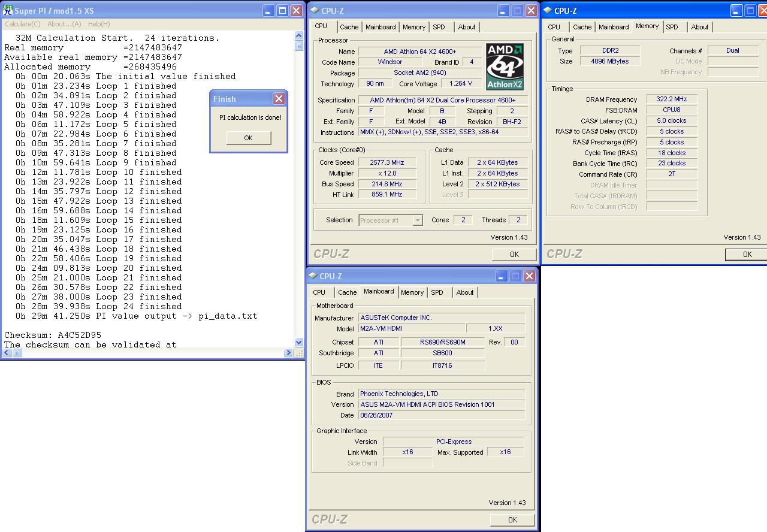Switch to SPD tab in Memory window

click(672, 27)
